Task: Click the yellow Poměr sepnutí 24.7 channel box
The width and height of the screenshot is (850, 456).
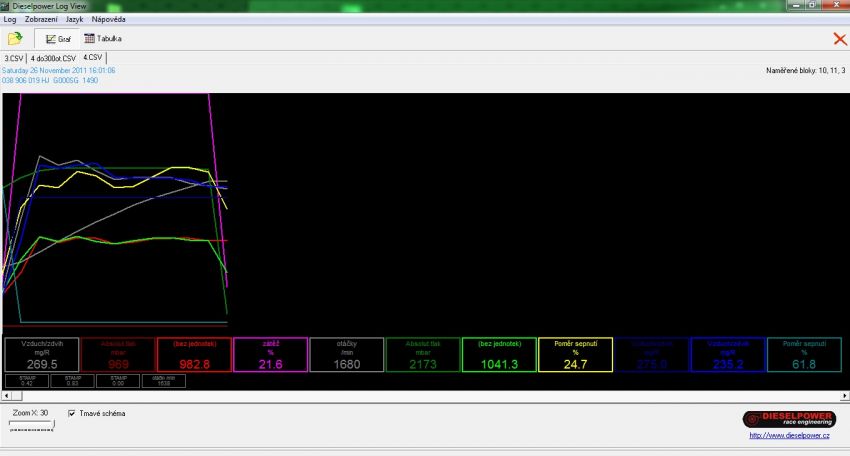Action: point(575,355)
